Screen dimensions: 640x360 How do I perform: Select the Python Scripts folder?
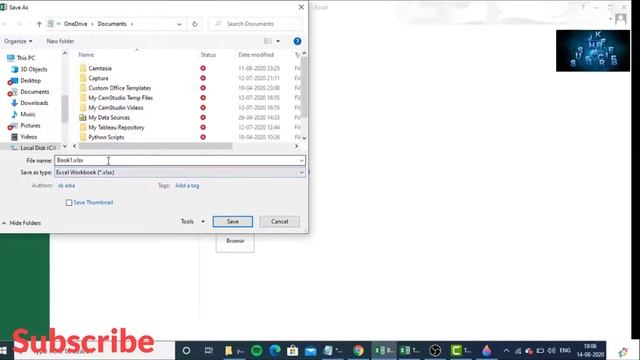coord(106,137)
